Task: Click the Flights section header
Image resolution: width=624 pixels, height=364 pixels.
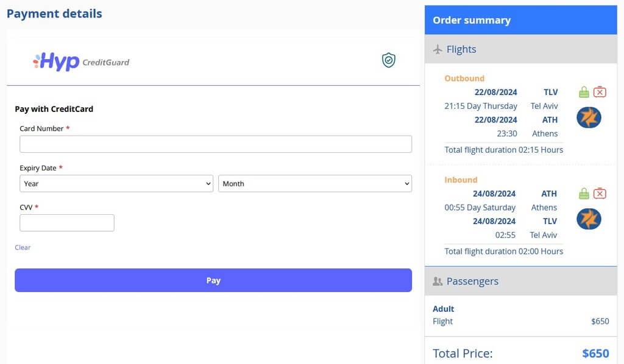Action: click(x=520, y=49)
